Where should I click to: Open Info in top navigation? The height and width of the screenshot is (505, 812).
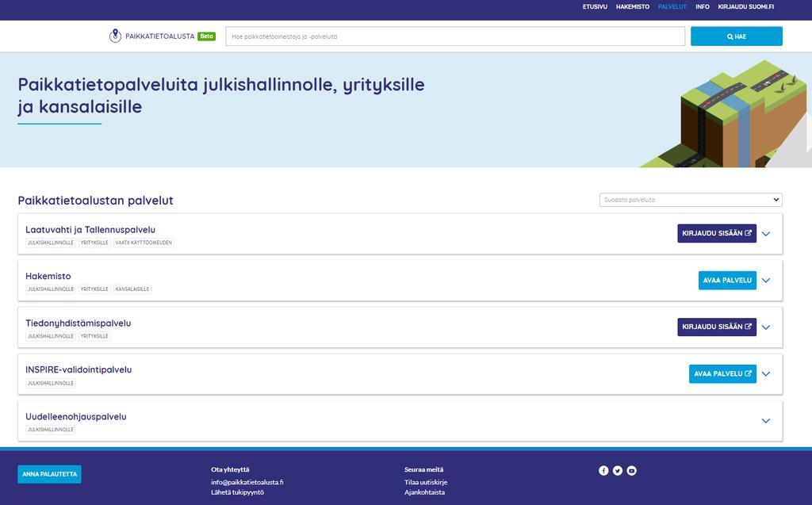click(703, 6)
